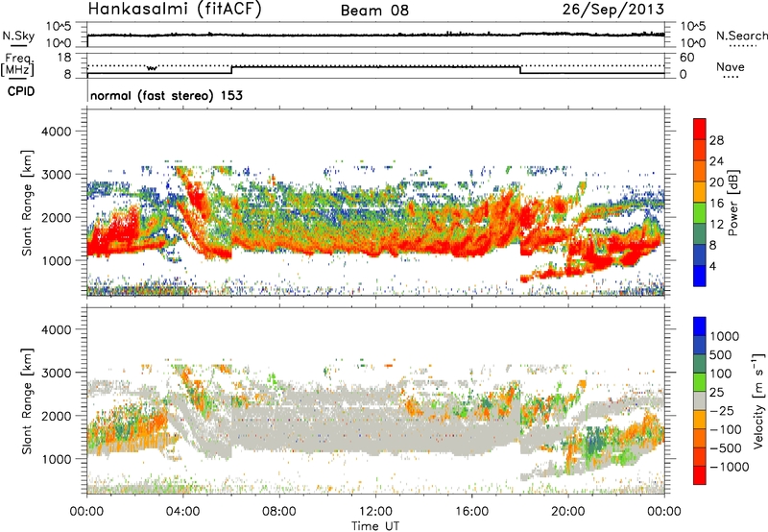Viewport: 768px width, 532px height.
Task: Click the 26/Sep/2013 date
Action: click(613, 10)
